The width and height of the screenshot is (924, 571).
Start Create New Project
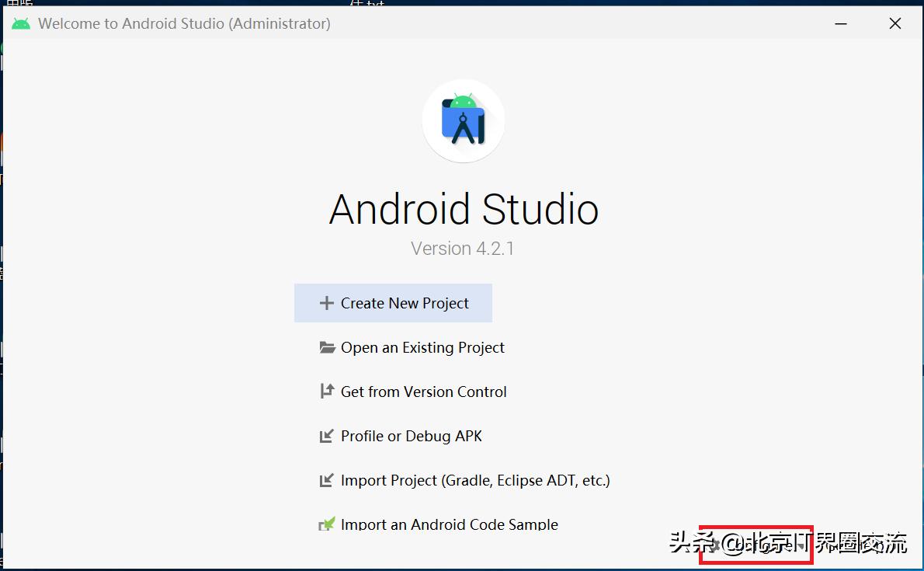click(x=393, y=303)
